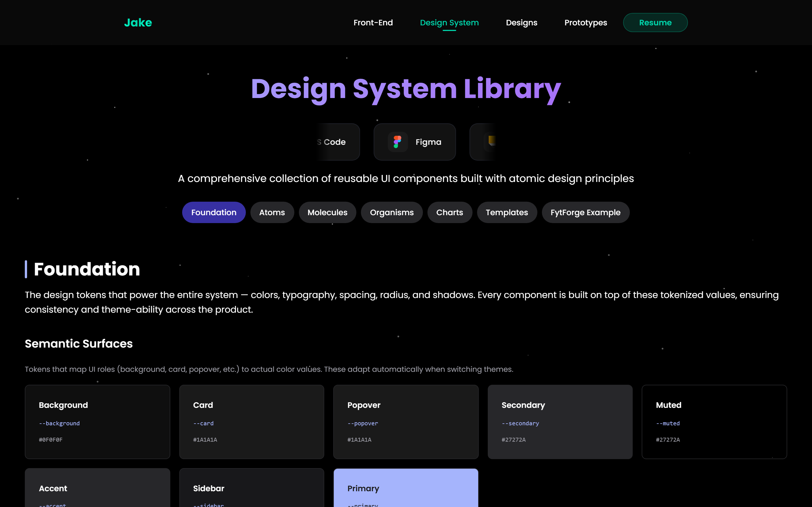812x507 pixels.
Task: Switch to the Molecules filter
Action: pos(327,212)
